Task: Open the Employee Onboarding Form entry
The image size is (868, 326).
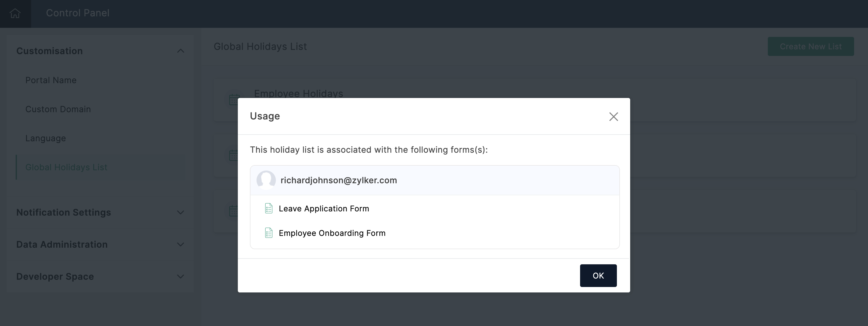Action: (332, 233)
